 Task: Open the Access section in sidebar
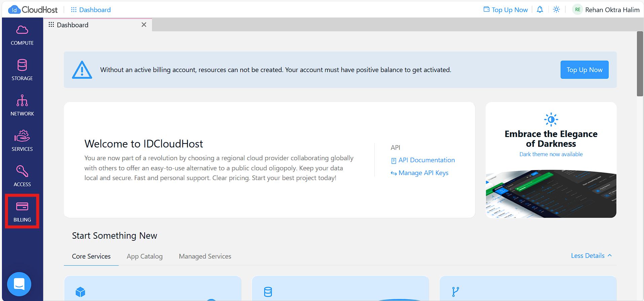point(22,176)
